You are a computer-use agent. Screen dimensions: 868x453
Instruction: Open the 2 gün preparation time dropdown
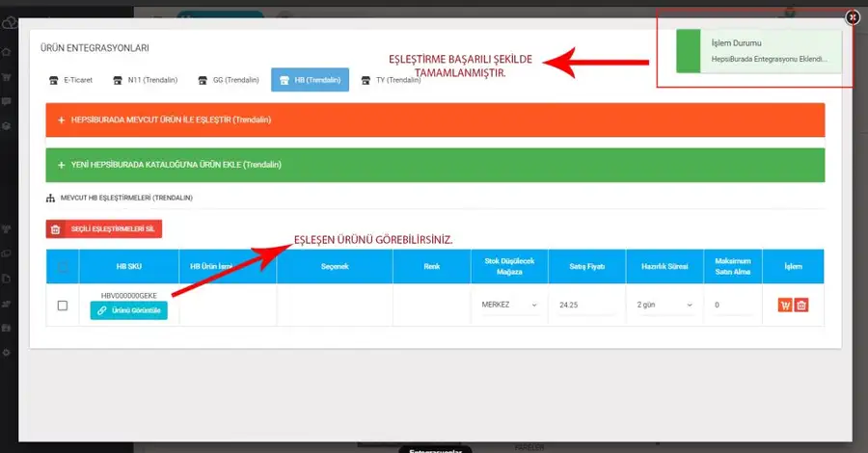665,305
